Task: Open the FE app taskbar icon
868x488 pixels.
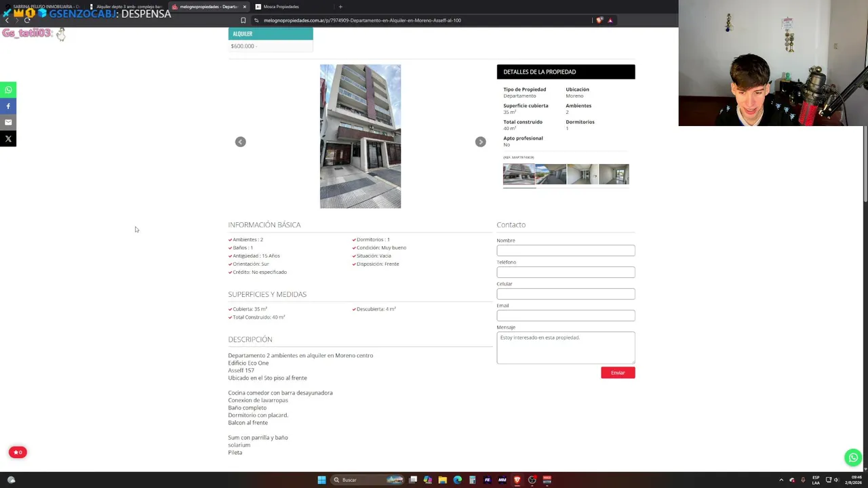Action: (487, 480)
